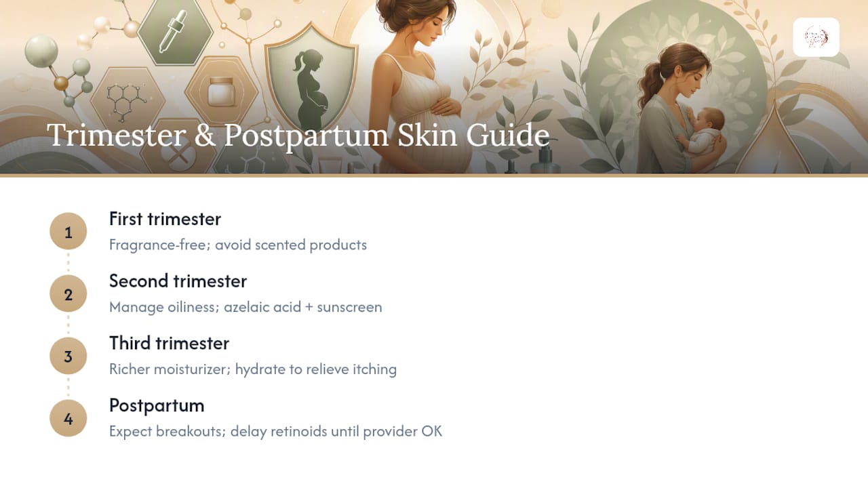
Task: Select the number 4 step circle
Action: (x=68, y=419)
